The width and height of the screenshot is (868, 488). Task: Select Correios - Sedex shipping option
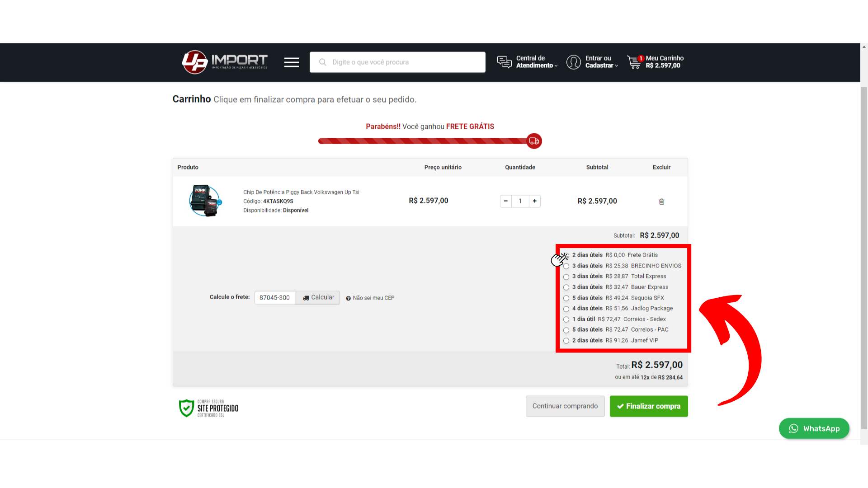click(x=566, y=319)
